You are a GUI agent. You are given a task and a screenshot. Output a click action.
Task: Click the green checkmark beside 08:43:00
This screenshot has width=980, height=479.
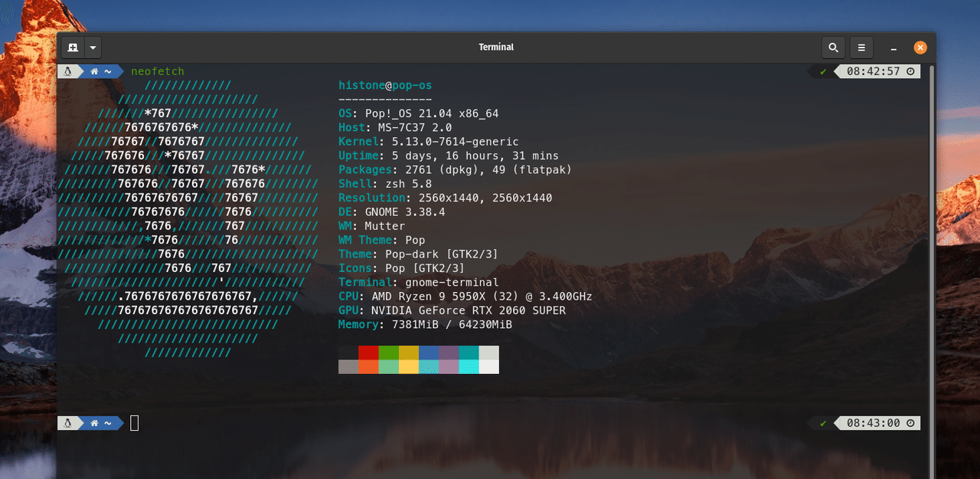[x=823, y=423]
